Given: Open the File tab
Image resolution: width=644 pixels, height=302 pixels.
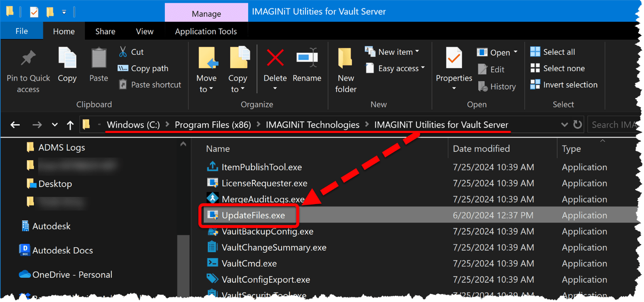Looking at the screenshot, I should pos(22,31).
